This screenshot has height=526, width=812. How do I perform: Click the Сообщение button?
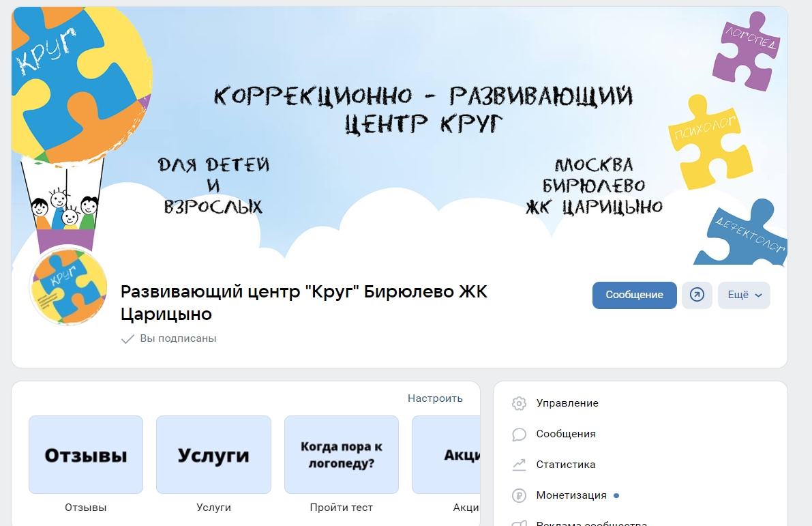[x=634, y=295]
